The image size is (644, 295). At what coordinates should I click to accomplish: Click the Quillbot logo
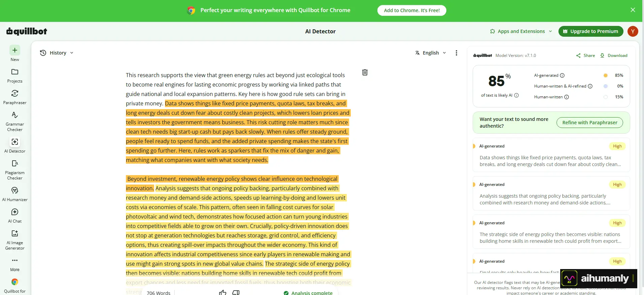[27, 31]
